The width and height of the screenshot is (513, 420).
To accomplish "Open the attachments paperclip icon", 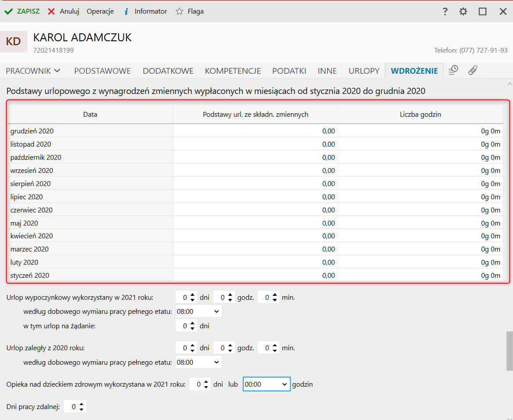I will pos(473,70).
